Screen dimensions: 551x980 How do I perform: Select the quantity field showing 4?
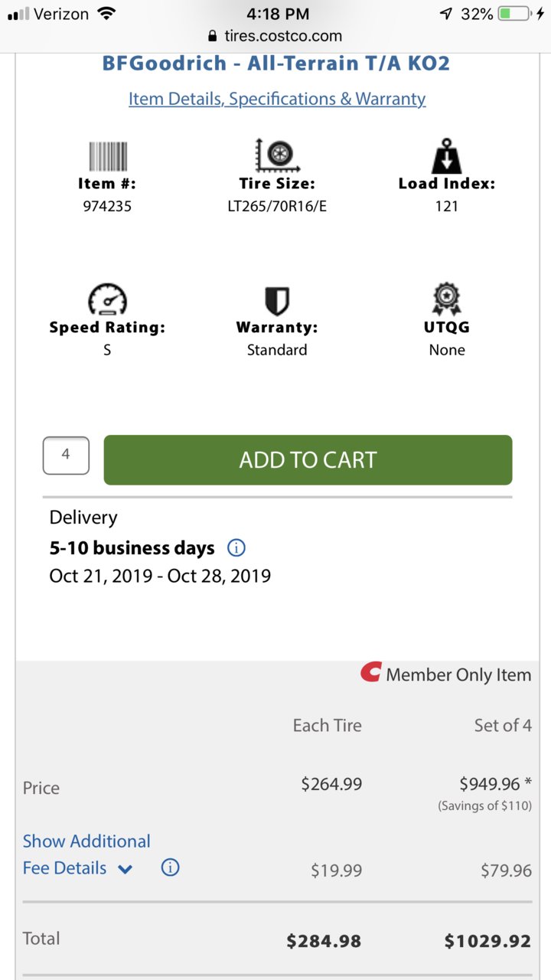click(66, 456)
